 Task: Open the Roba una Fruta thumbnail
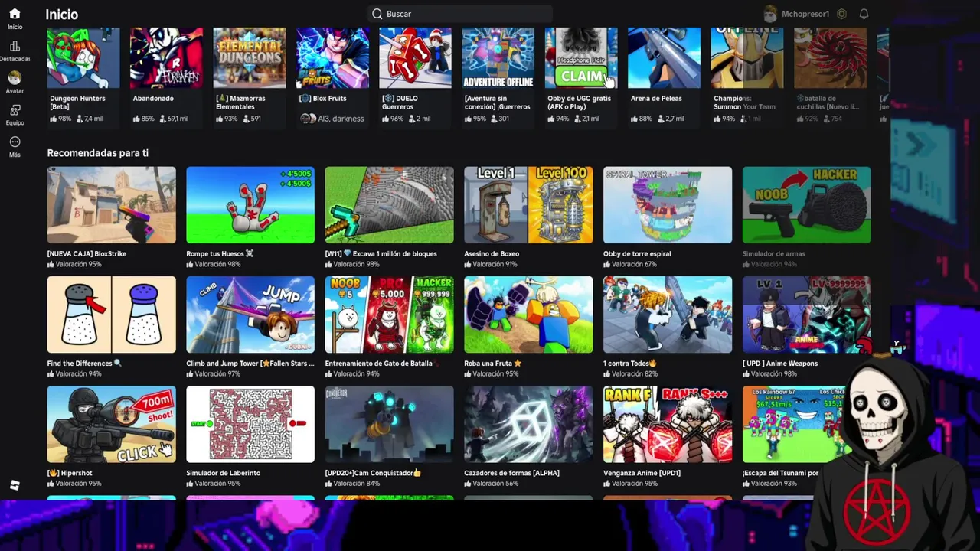[528, 315]
